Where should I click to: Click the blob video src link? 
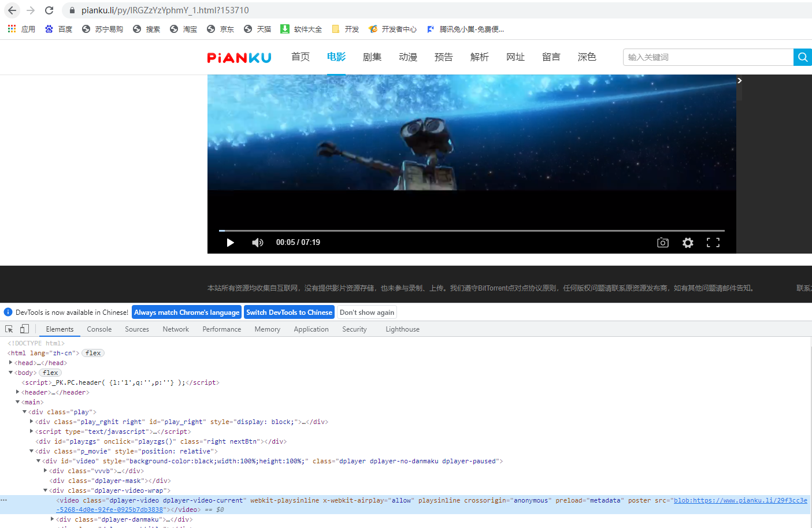pyautogui.click(x=740, y=500)
